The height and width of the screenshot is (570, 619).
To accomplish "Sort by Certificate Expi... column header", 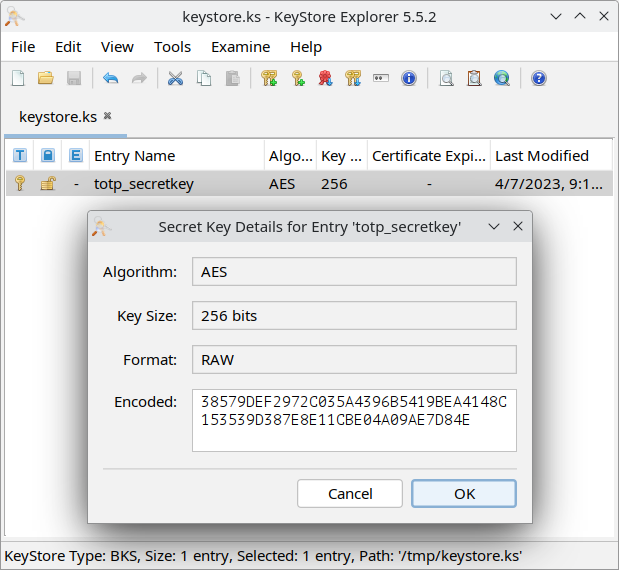I will click(429, 156).
